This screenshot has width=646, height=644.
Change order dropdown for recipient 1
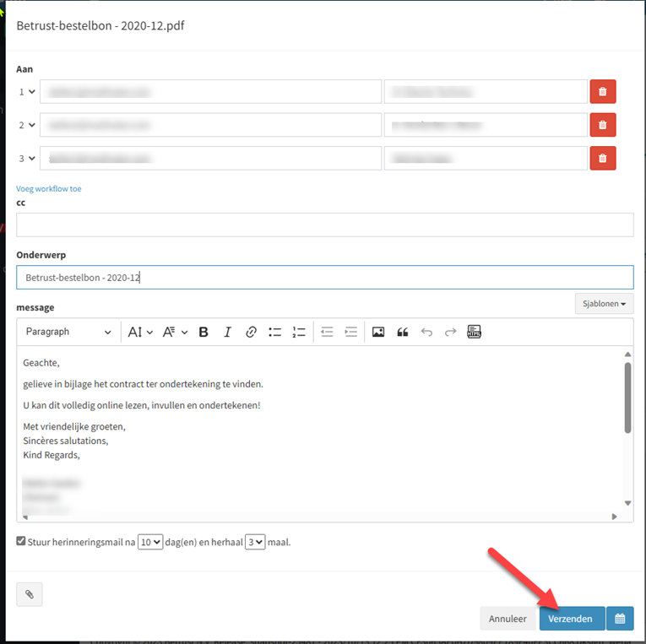point(27,92)
